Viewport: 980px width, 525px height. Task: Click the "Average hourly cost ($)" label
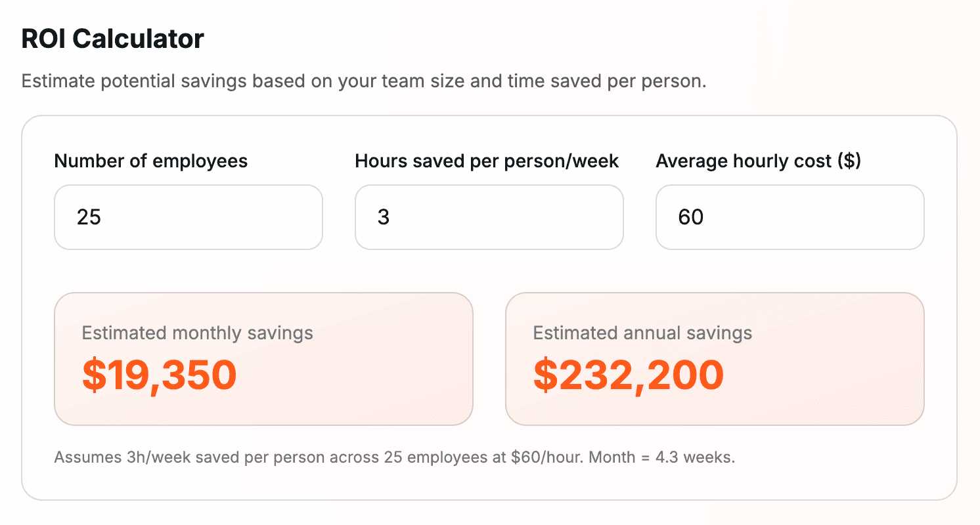[x=758, y=161]
